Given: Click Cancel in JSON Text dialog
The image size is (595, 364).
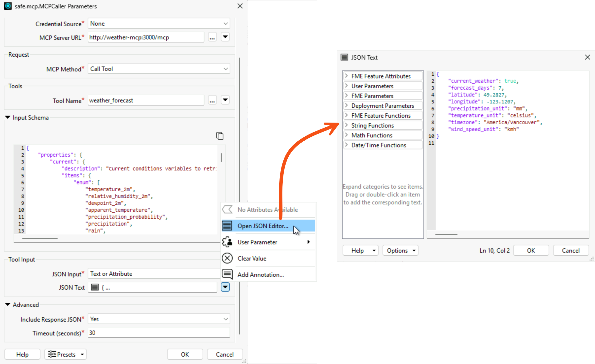Looking at the screenshot, I should tap(571, 250).
